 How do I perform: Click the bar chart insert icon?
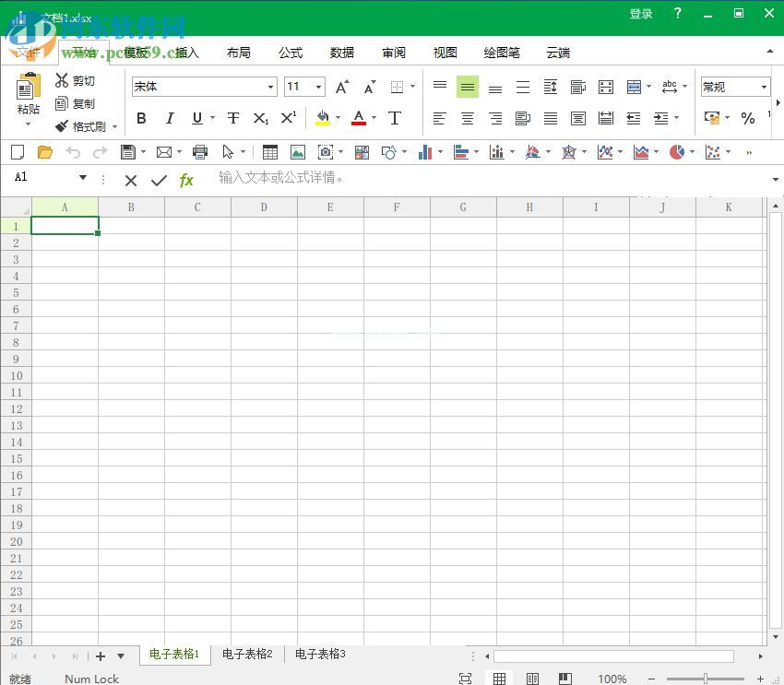[426, 151]
